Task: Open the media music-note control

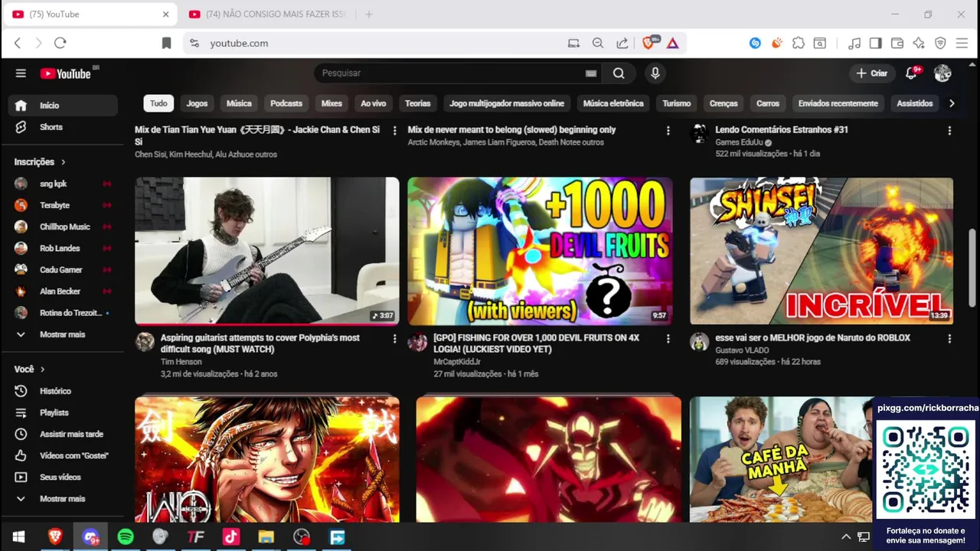Action: [x=854, y=43]
